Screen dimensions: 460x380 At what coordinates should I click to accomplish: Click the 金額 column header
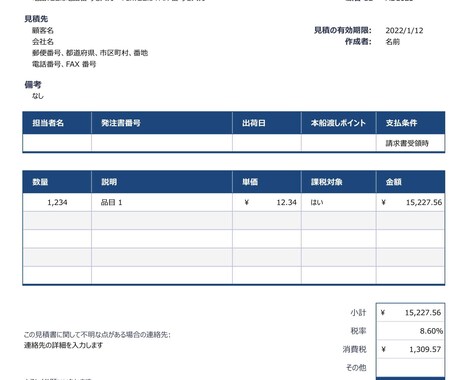click(411, 182)
